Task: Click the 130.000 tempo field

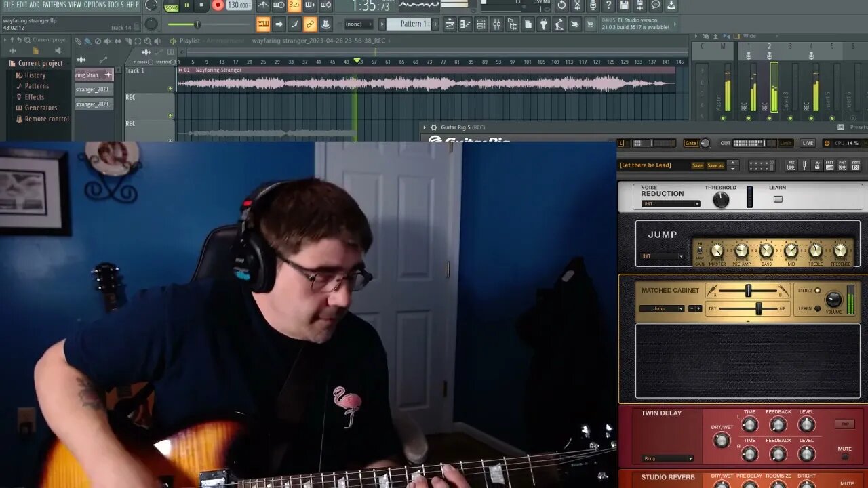Action: pos(238,5)
